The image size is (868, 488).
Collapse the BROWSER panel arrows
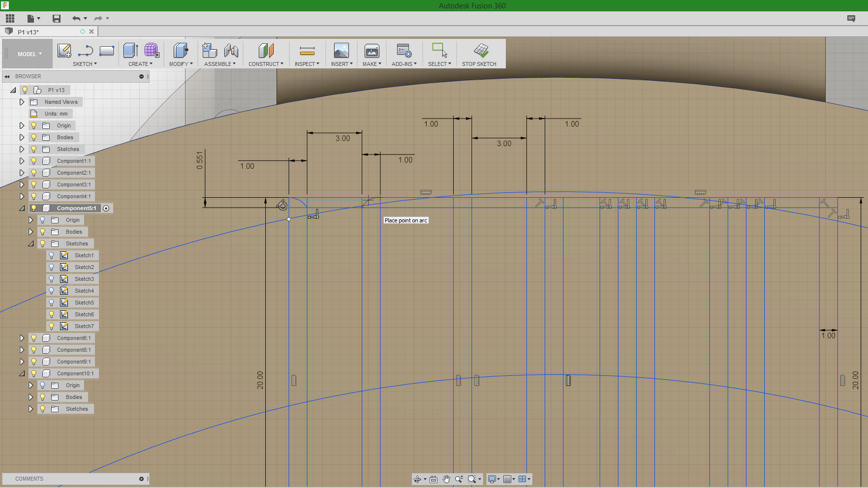7,76
